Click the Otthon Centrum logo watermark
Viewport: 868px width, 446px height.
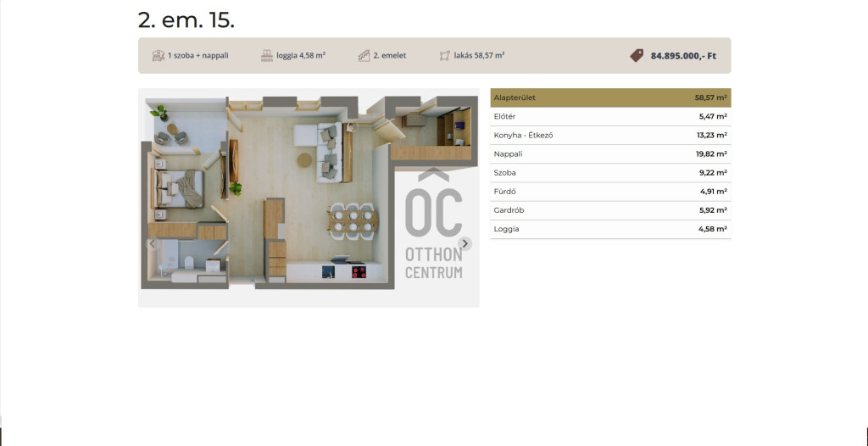tap(433, 225)
